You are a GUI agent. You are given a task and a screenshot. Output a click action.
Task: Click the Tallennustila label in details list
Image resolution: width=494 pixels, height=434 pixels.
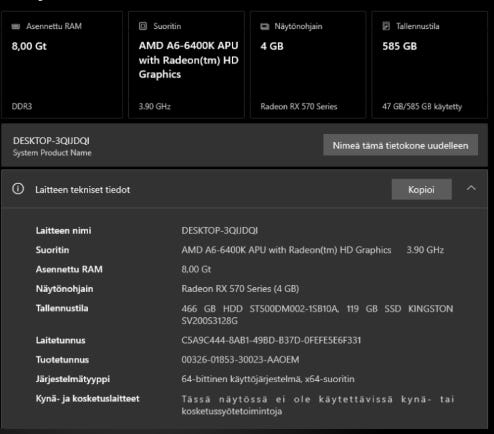(x=62, y=308)
